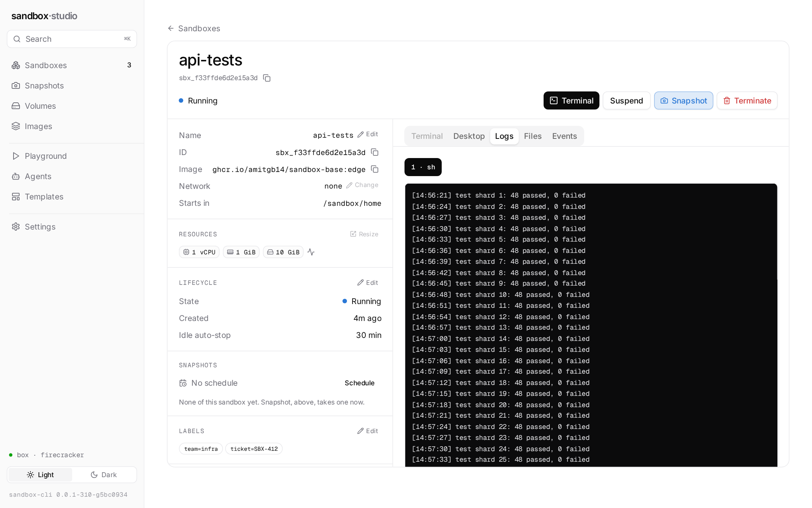Click the sandbox.studio logo
812x508 pixels.
44,16
